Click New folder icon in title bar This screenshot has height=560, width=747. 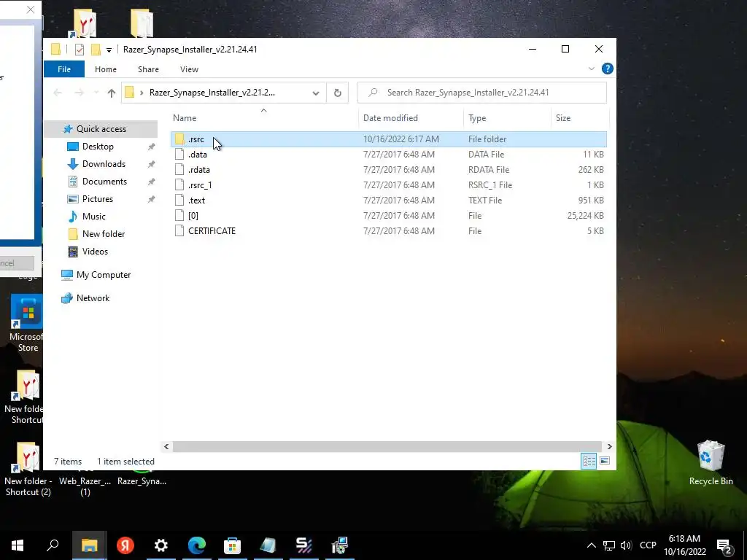pyautogui.click(x=96, y=49)
